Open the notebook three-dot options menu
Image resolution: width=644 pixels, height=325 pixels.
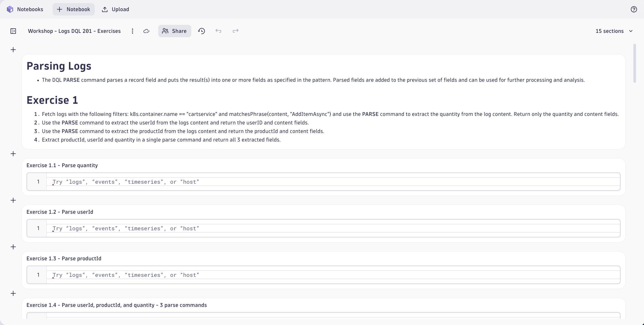click(x=133, y=31)
